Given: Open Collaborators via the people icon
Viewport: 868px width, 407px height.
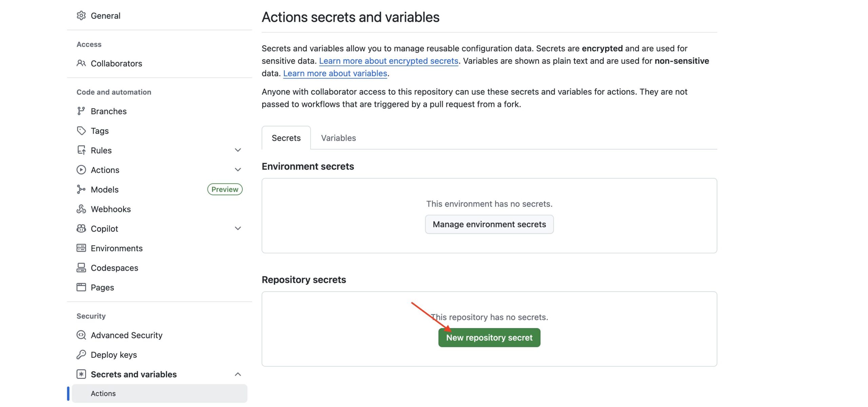Looking at the screenshot, I should [x=81, y=63].
